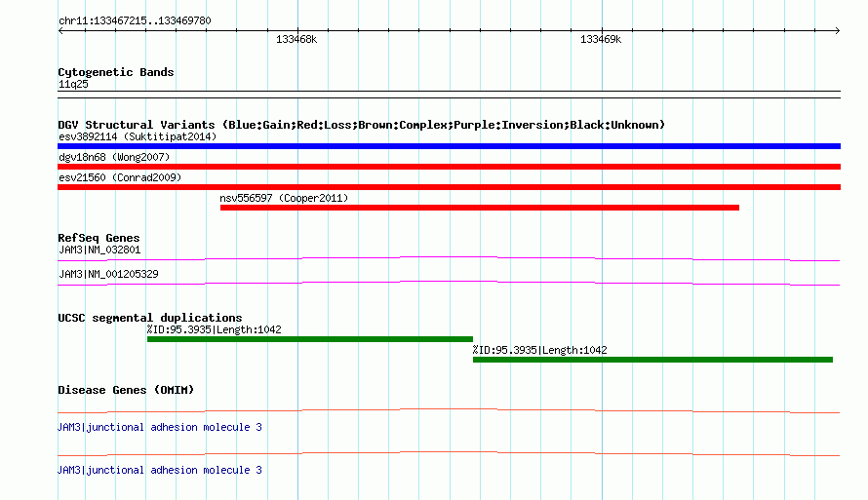This screenshot has width=868, height=500.
Task: Click the 11q25 cytogenetic band label
Action: (73, 84)
